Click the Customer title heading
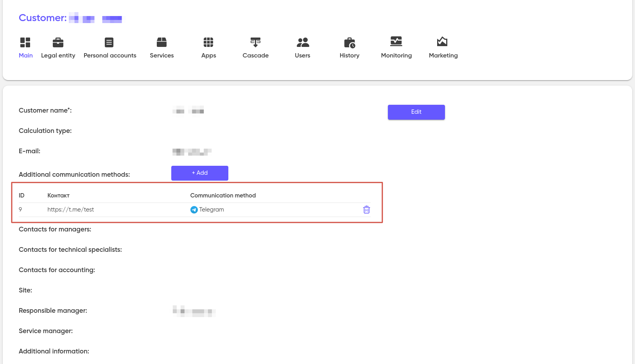This screenshot has width=635, height=364. click(x=43, y=18)
